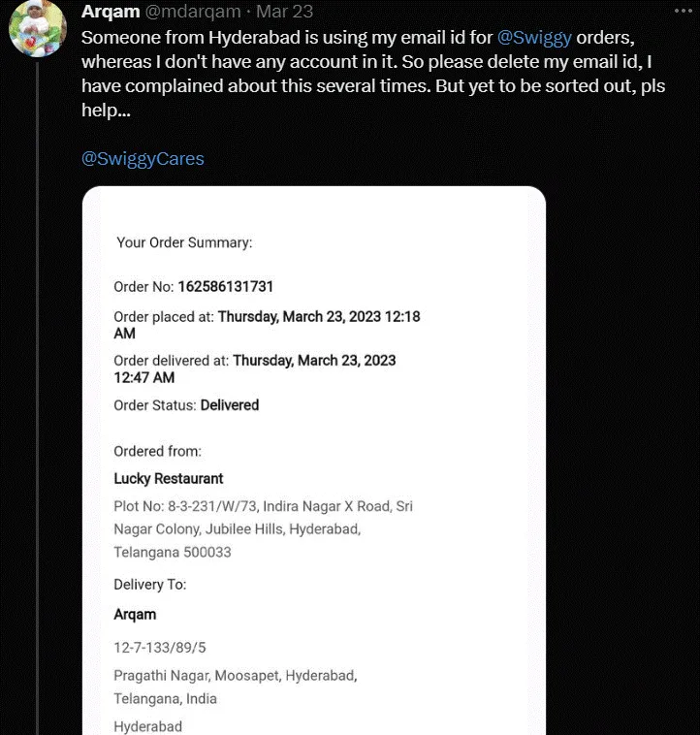Click the house number 12-7-133/89/5
Viewport: 700px width, 735px height.
pyautogui.click(x=160, y=646)
